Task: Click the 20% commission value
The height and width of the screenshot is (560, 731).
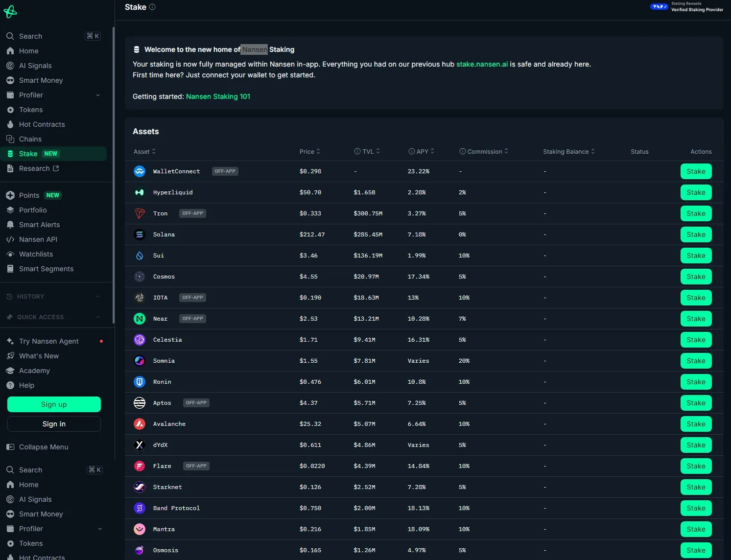Action: pos(464,361)
